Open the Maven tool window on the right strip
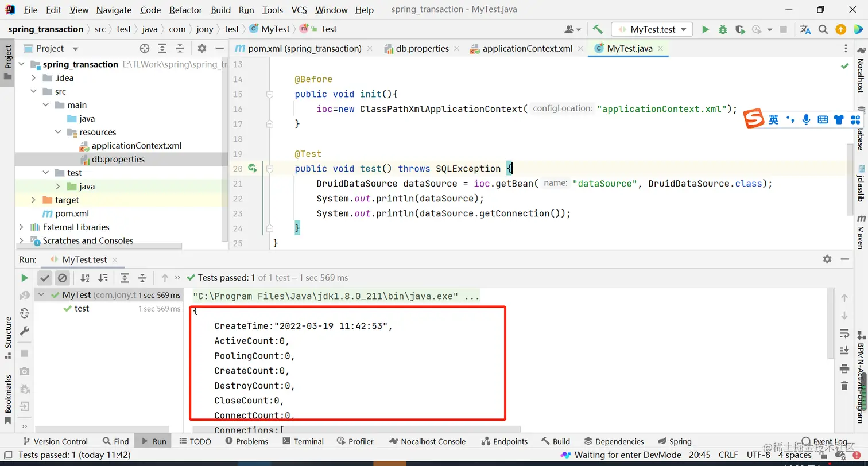Viewport: 868px width, 466px height. pyautogui.click(x=861, y=232)
